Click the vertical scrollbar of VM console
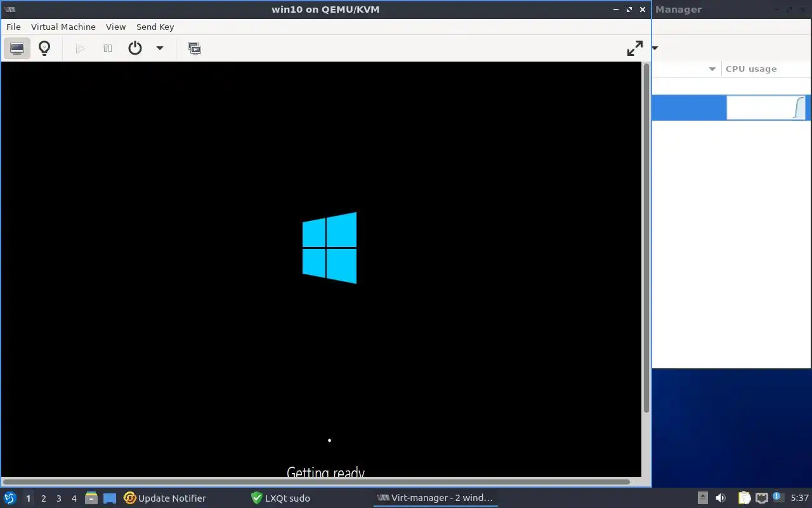812x508 pixels. (x=646, y=238)
